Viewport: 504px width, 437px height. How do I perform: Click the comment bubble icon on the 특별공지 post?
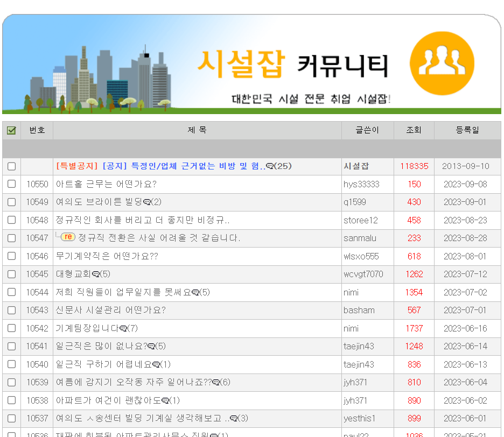point(270,166)
